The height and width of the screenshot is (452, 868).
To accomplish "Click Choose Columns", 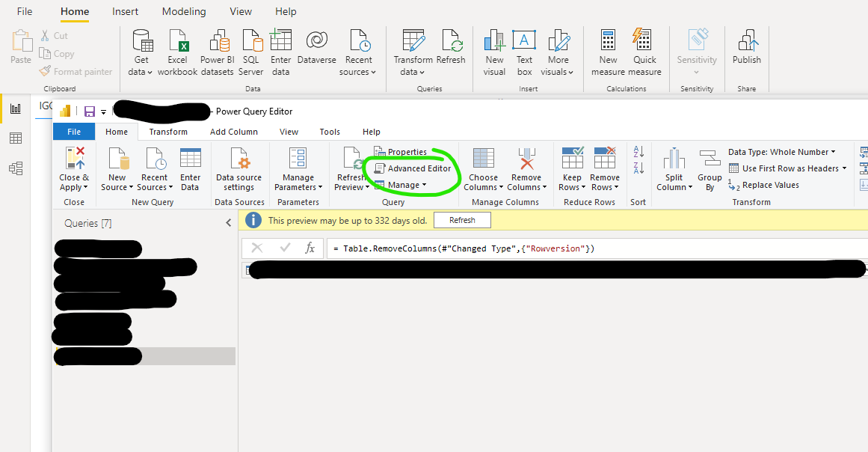I will pyautogui.click(x=483, y=169).
